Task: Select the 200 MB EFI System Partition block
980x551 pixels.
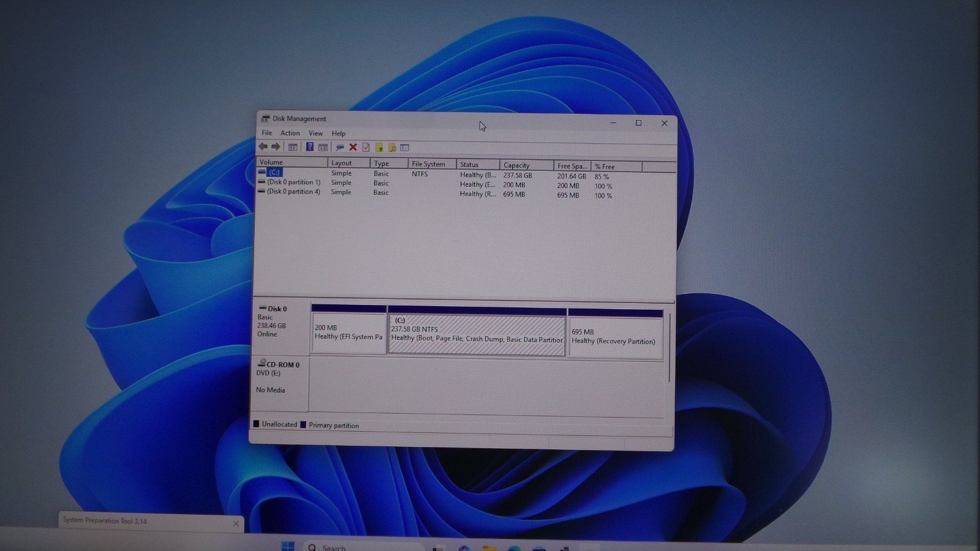Action: point(349,332)
